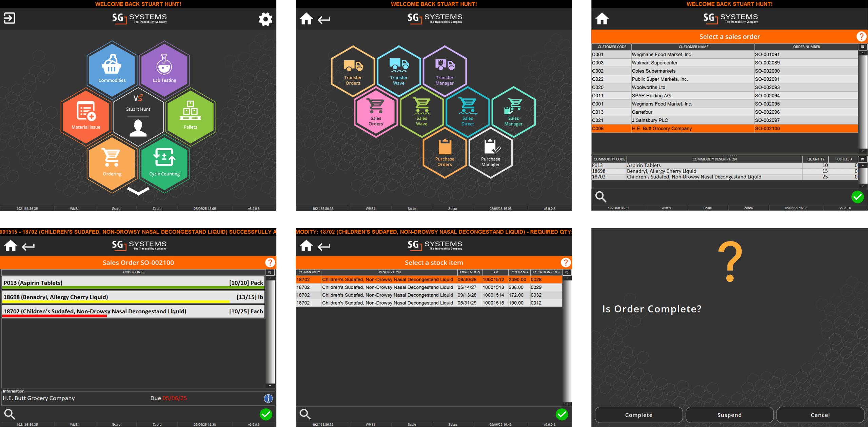Click the logout icon on main menu

9,18
